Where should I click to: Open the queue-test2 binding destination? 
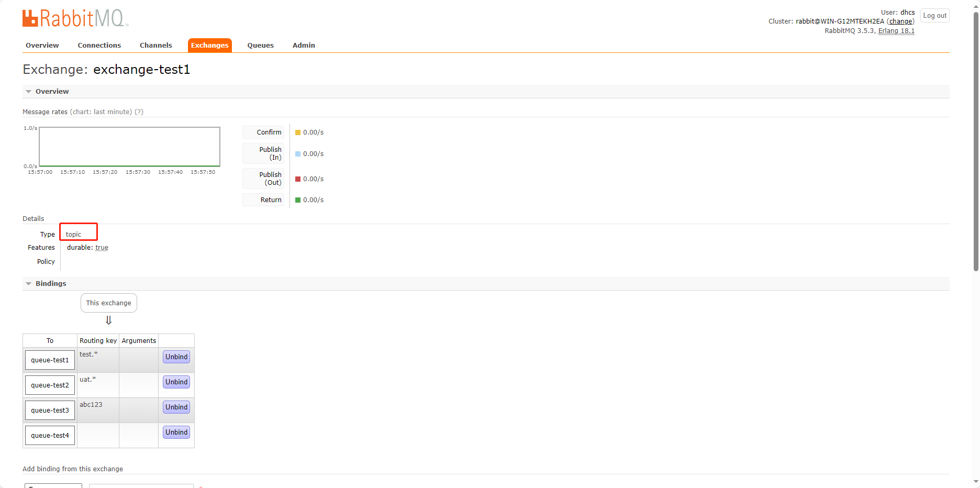(50, 385)
